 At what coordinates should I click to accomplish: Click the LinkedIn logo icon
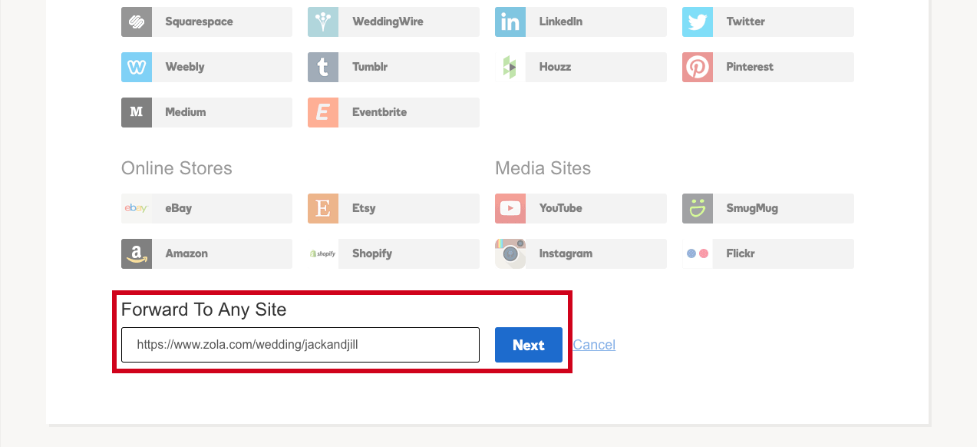tap(510, 22)
